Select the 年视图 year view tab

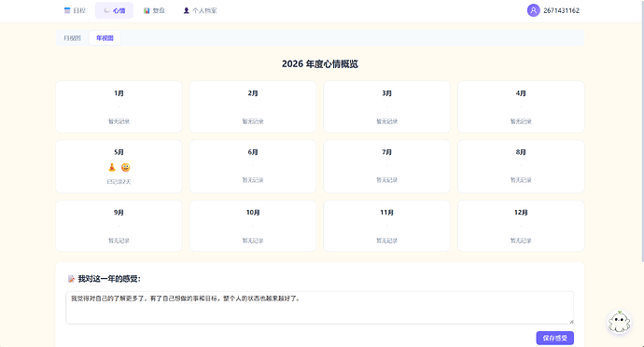[x=105, y=38]
